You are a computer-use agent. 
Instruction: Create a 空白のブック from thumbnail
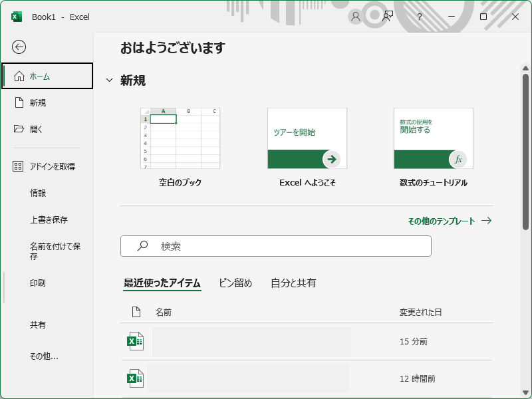pyautogui.click(x=180, y=138)
